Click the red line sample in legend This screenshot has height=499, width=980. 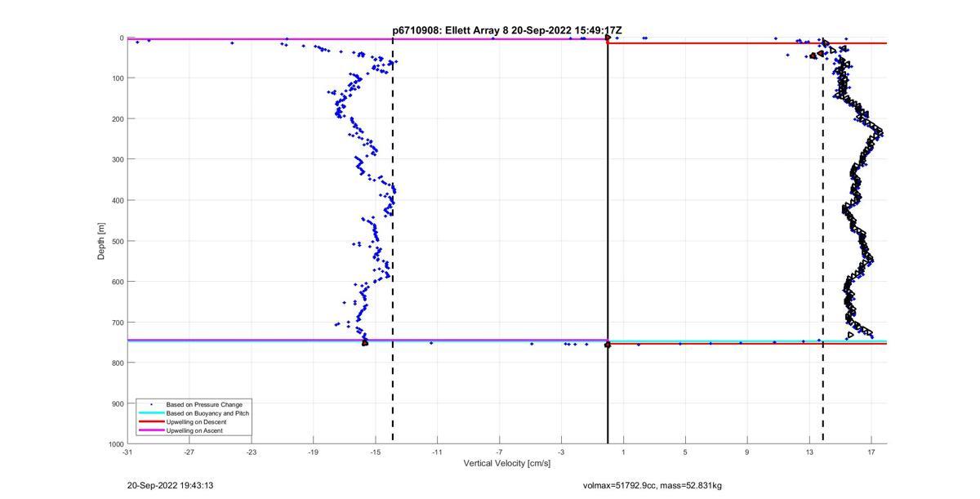pyautogui.click(x=151, y=421)
